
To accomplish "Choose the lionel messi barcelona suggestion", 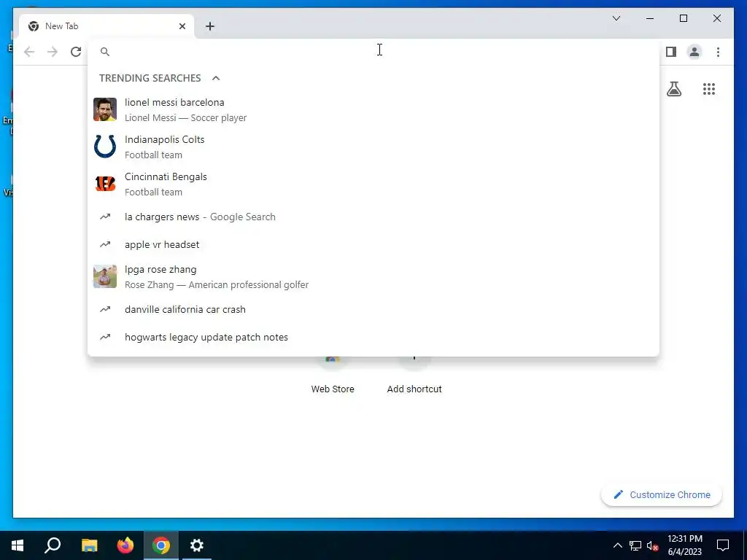I will click(373, 109).
